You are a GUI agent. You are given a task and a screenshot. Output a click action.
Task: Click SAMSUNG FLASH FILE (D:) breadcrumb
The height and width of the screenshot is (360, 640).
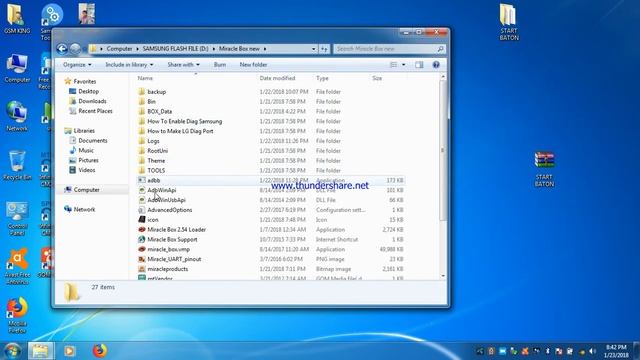(175, 49)
